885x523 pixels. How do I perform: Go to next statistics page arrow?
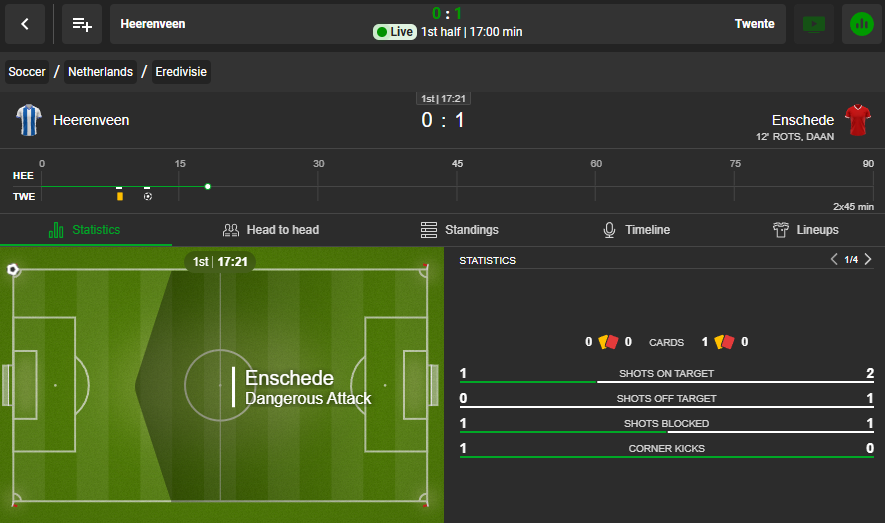coord(868,259)
